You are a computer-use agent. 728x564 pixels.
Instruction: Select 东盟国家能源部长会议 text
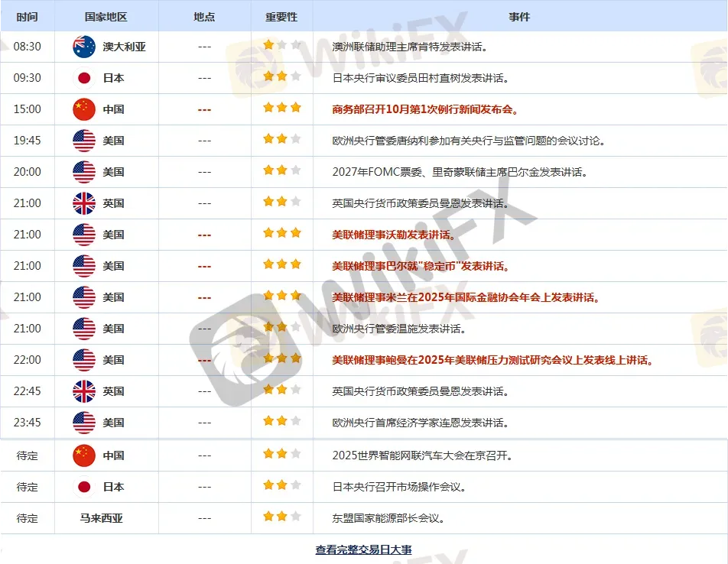point(388,518)
